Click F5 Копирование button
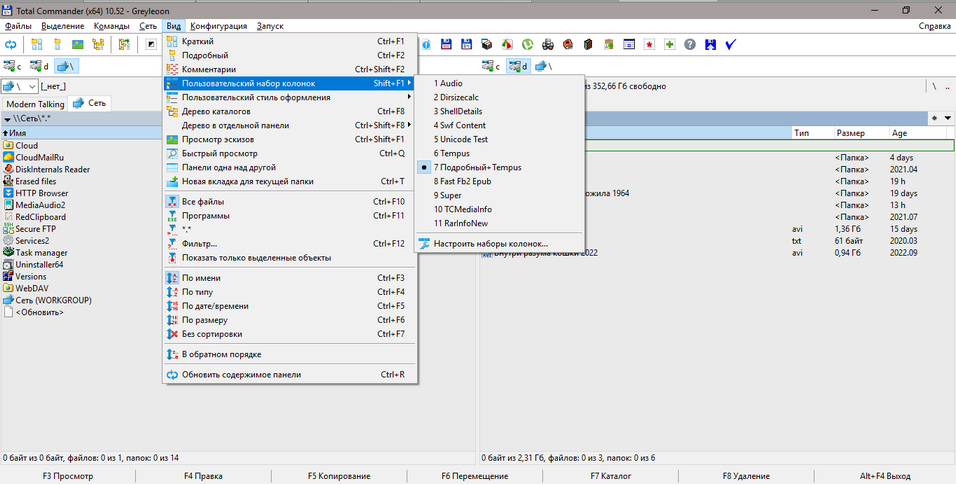Viewport: 956px width, 484px height. pos(339,476)
